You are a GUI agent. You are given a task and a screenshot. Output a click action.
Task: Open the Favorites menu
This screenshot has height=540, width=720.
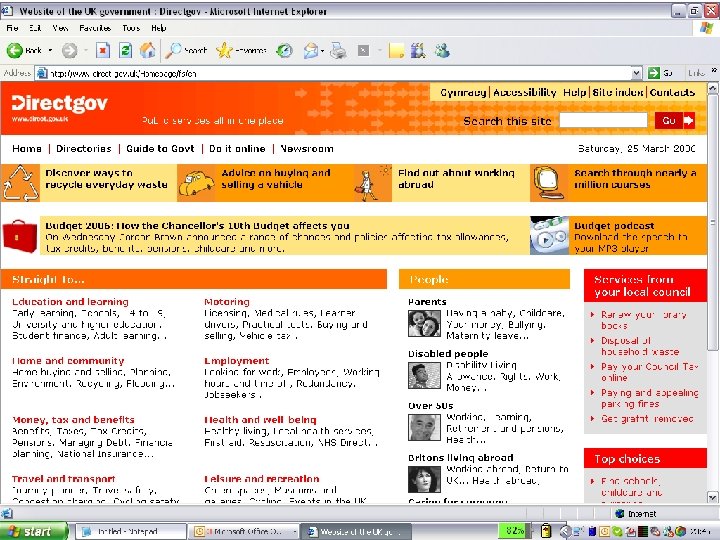(95, 28)
